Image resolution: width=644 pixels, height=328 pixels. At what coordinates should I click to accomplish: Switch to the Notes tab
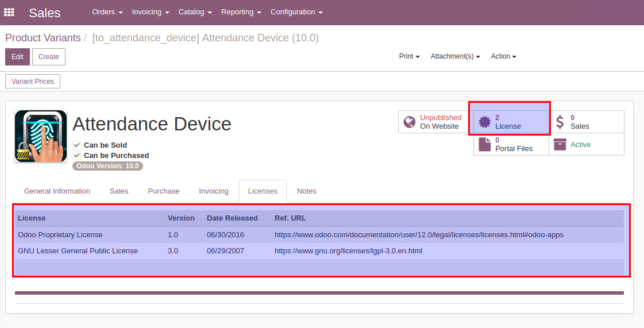pyautogui.click(x=306, y=191)
